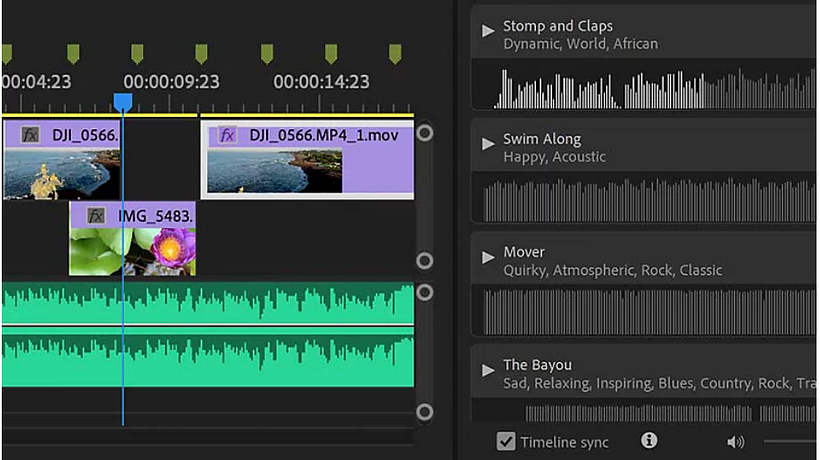Image resolution: width=820 pixels, height=460 pixels.
Task: Click the circle handle beside top video track
Action: pyautogui.click(x=425, y=132)
